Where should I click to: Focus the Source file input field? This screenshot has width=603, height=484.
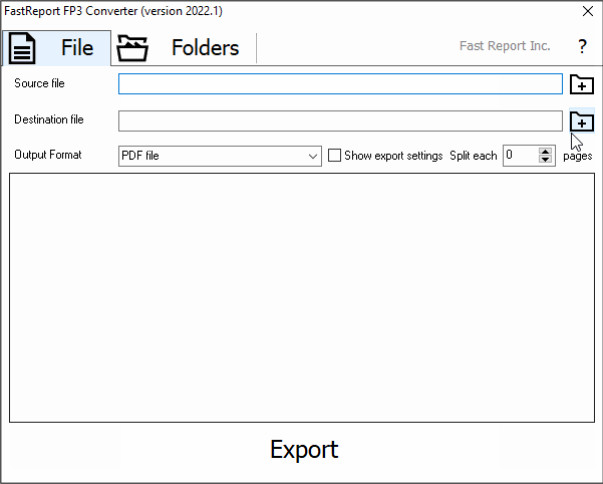click(x=340, y=84)
